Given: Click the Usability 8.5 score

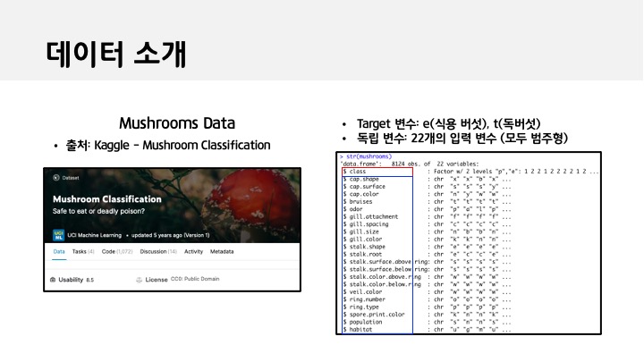Looking at the screenshot, I should coord(90,280).
